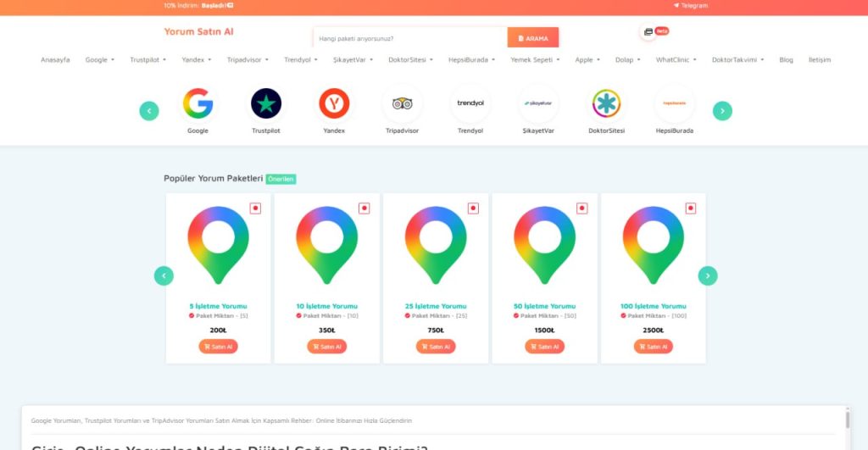Image resolution: width=868 pixels, height=450 pixels.
Task: Click the 200₺ price text
Action: (x=218, y=331)
